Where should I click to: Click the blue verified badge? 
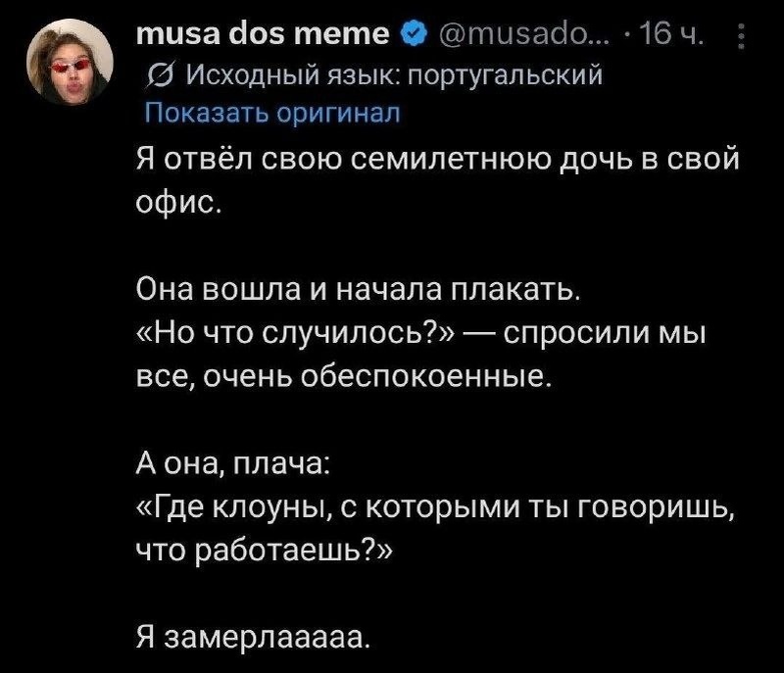pos(413,34)
